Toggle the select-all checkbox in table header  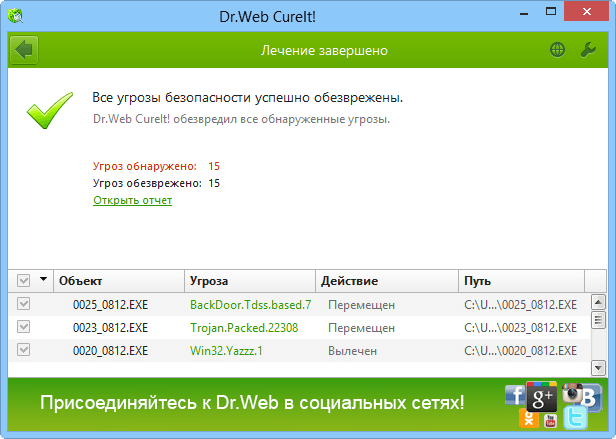24,281
